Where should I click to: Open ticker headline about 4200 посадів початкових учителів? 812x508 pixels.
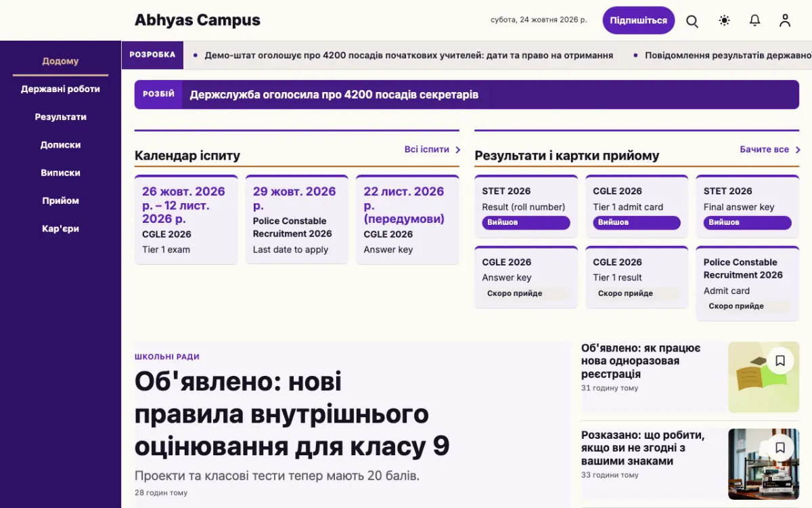(409, 56)
